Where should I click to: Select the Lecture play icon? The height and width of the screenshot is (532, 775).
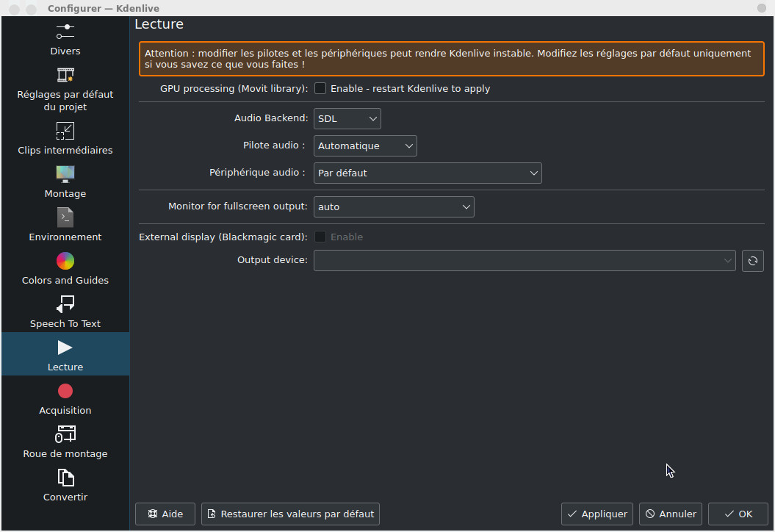point(65,348)
